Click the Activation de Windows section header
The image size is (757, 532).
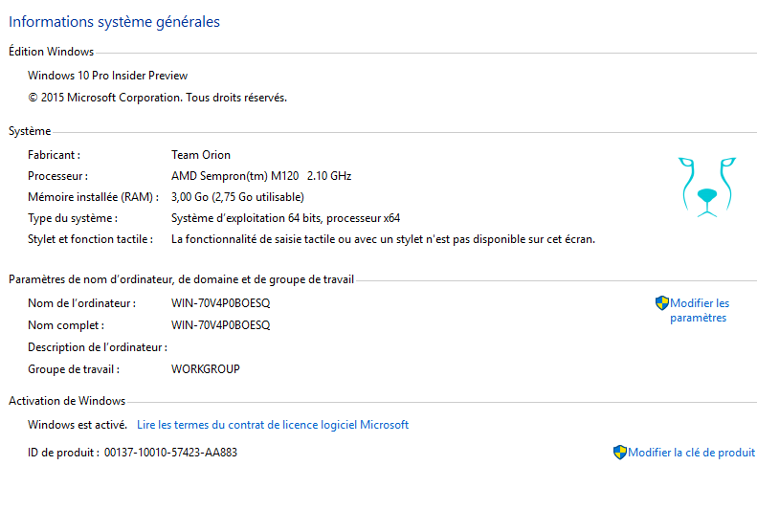coord(67,401)
